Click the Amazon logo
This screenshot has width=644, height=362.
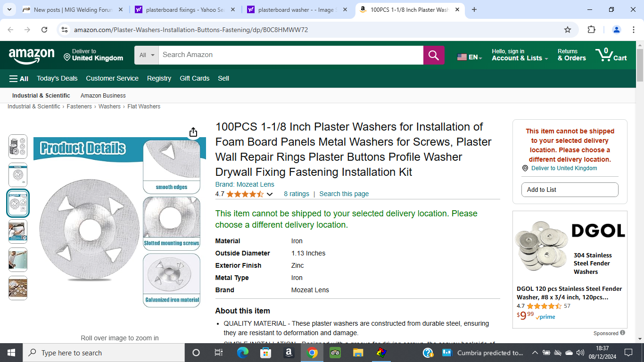(x=32, y=56)
